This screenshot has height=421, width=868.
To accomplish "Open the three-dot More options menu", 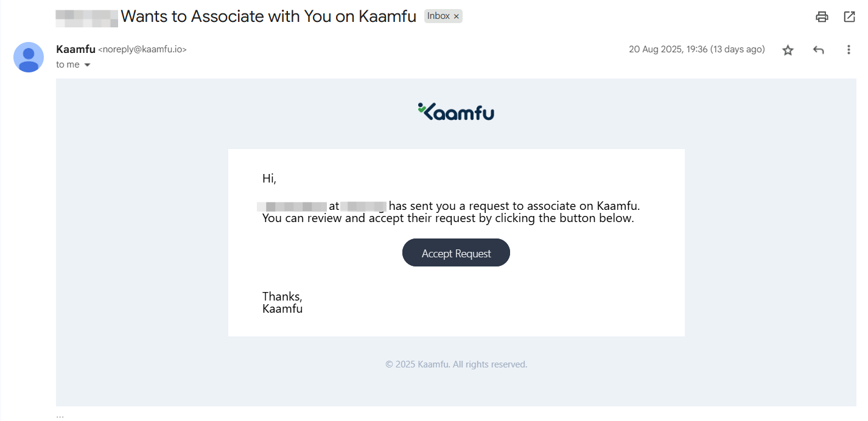I will [849, 50].
